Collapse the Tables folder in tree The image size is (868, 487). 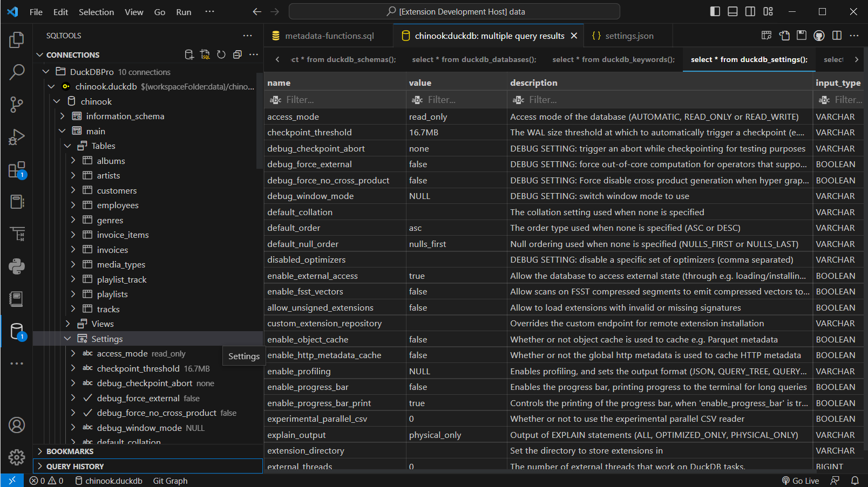point(68,146)
